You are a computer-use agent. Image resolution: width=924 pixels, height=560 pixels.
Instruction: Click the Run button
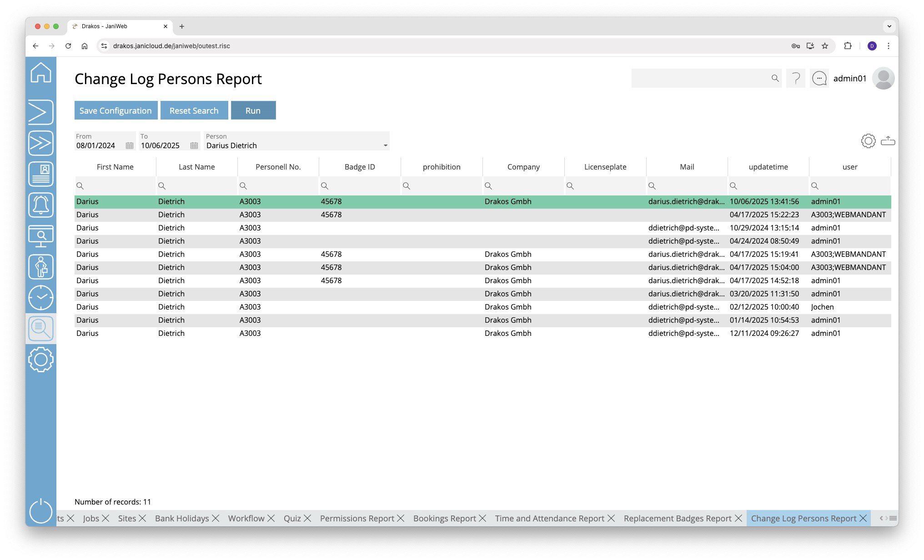(253, 110)
